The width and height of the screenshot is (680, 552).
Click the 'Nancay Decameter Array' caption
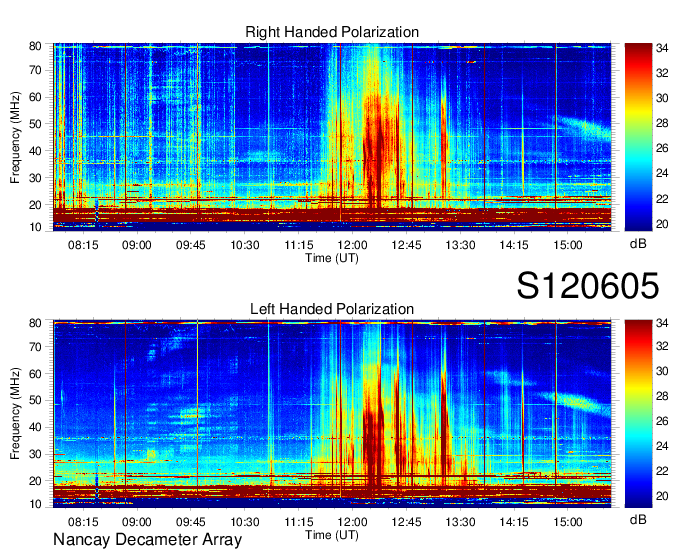[x=147, y=540]
